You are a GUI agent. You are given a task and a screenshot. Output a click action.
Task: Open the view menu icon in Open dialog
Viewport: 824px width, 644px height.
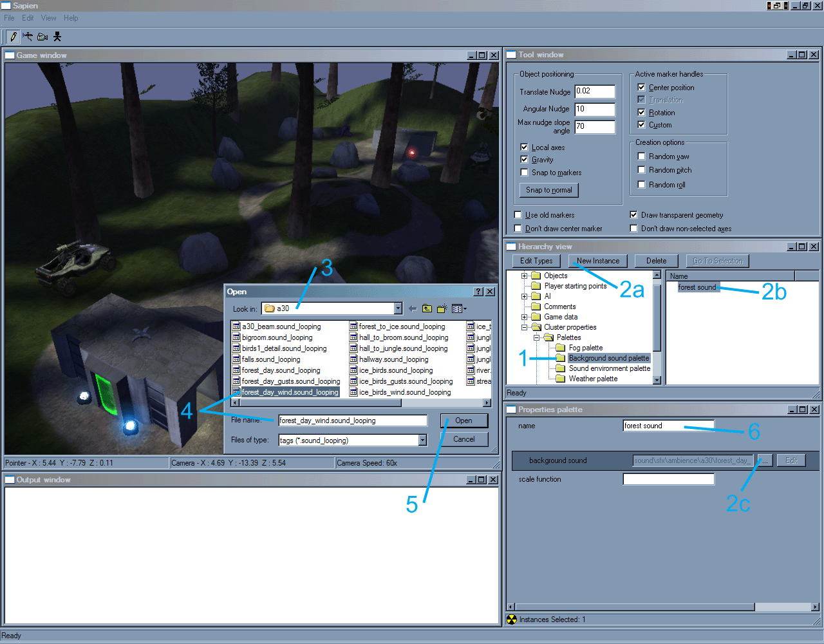click(459, 308)
